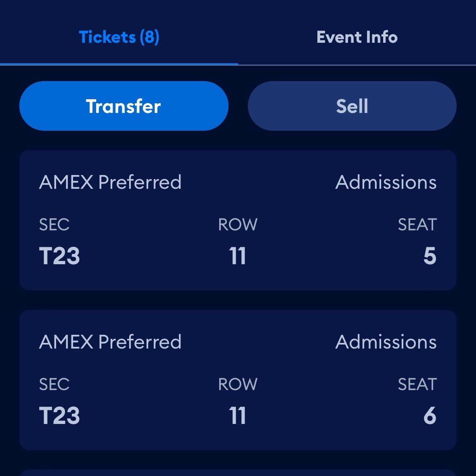Click Admissions text on the seat 5 ticket
Image resolution: width=476 pixels, height=476 pixels.
pos(386,182)
